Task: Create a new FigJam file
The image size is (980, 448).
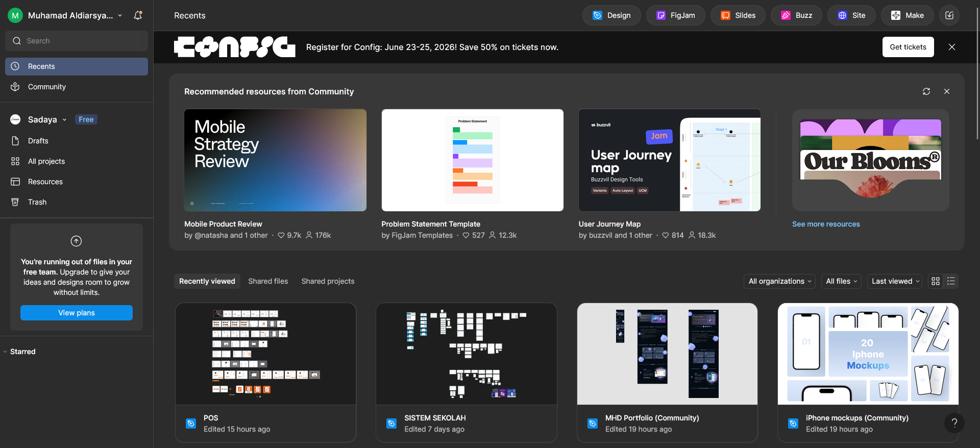Action: [675, 15]
